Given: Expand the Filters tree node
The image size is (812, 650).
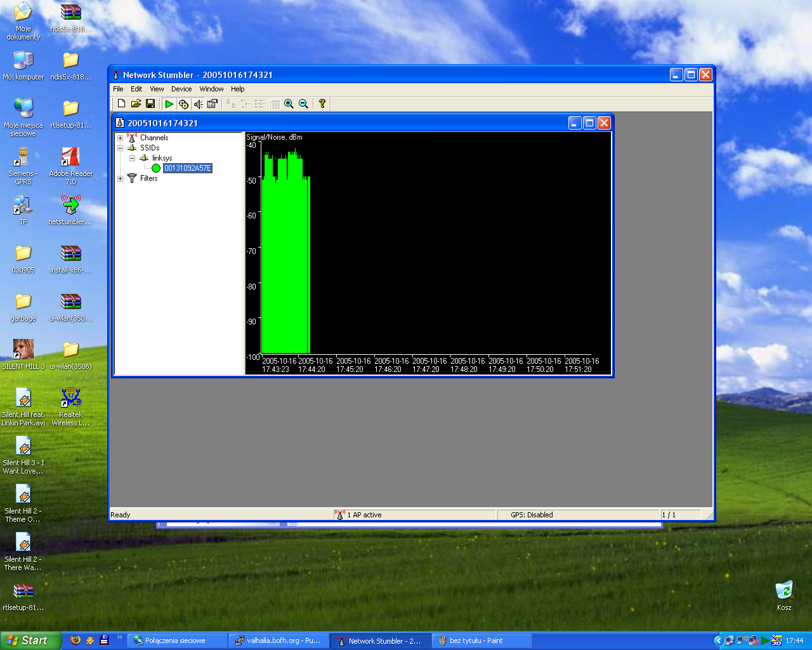Looking at the screenshot, I should [x=120, y=178].
